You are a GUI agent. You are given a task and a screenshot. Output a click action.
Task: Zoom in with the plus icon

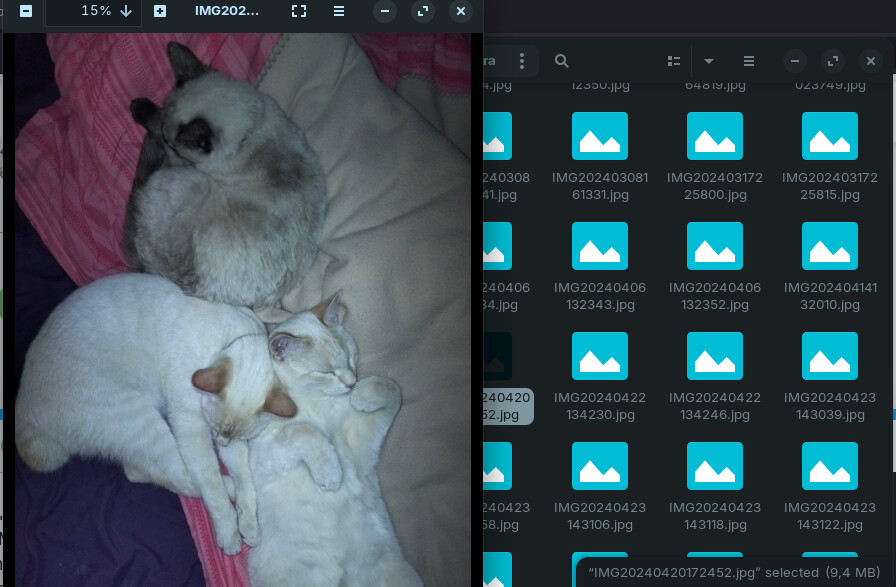pyautogui.click(x=160, y=11)
